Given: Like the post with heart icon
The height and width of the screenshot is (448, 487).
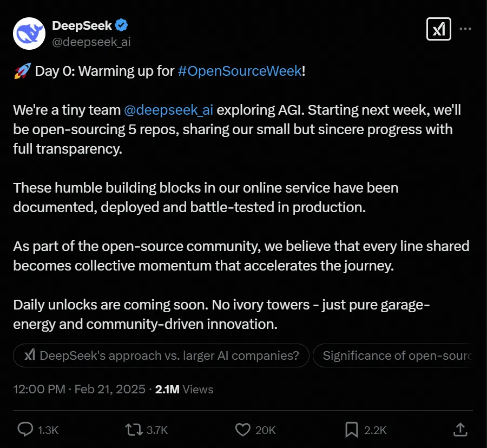Looking at the screenshot, I should [243, 430].
